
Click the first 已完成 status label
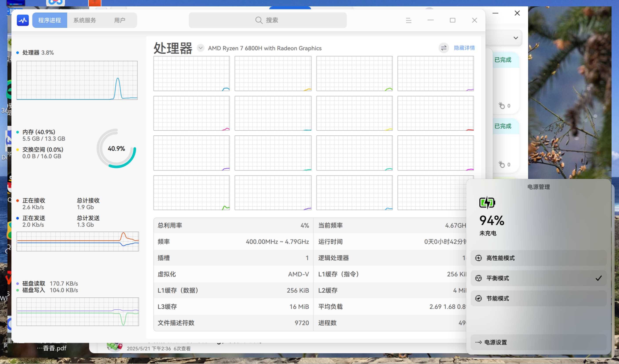pyautogui.click(x=503, y=60)
